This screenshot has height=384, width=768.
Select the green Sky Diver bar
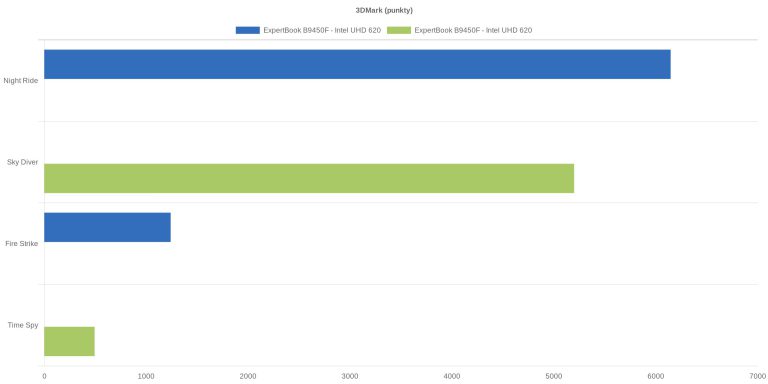309,178
